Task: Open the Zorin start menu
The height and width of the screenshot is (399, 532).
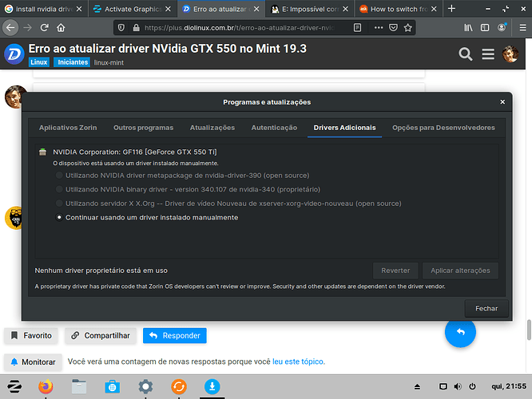Action: click(x=14, y=386)
